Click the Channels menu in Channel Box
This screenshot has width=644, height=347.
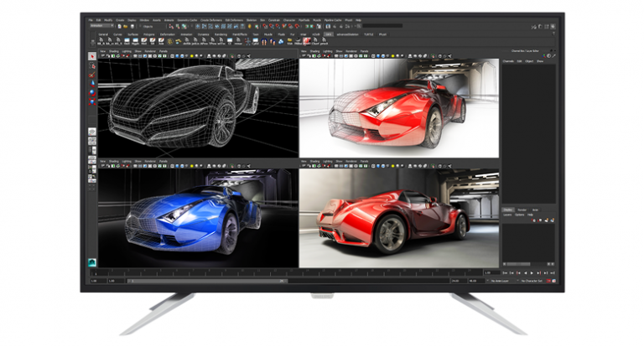tap(508, 61)
